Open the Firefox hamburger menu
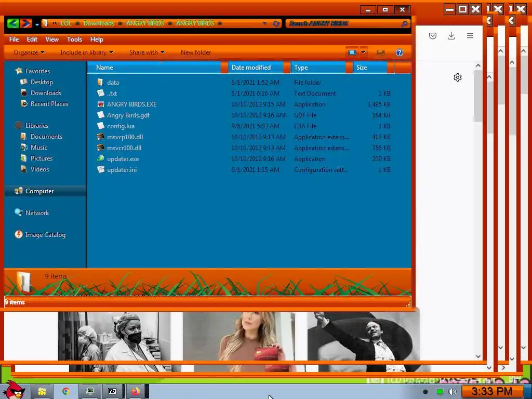532x399 pixels. click(470, 36)
